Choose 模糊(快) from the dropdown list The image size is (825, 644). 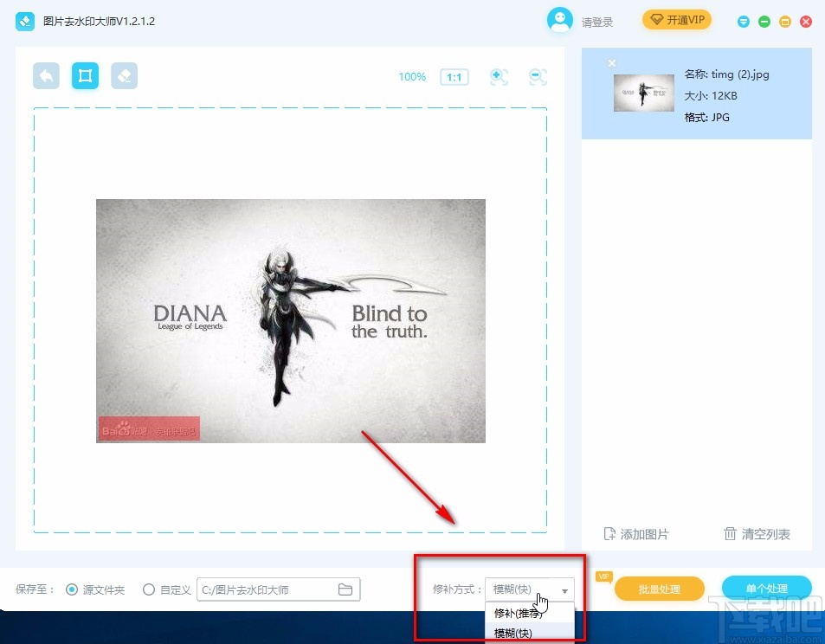pos(529,633)
